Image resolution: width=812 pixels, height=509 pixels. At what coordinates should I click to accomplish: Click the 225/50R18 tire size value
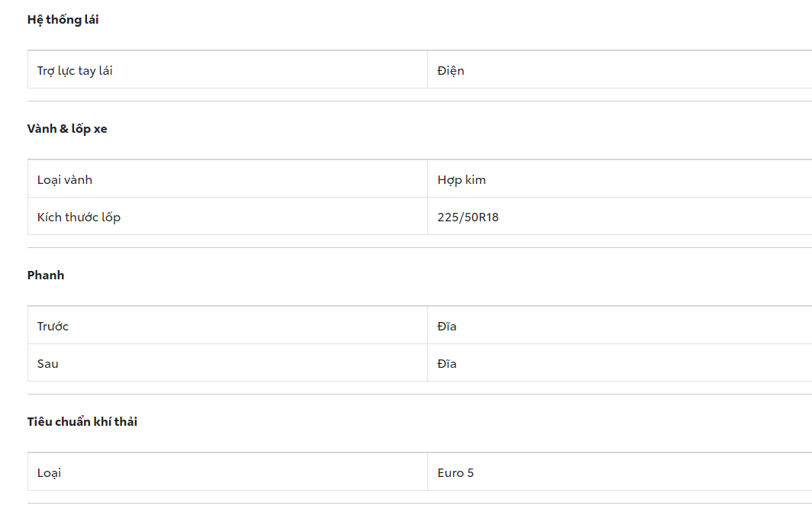[x=468, y=217]
